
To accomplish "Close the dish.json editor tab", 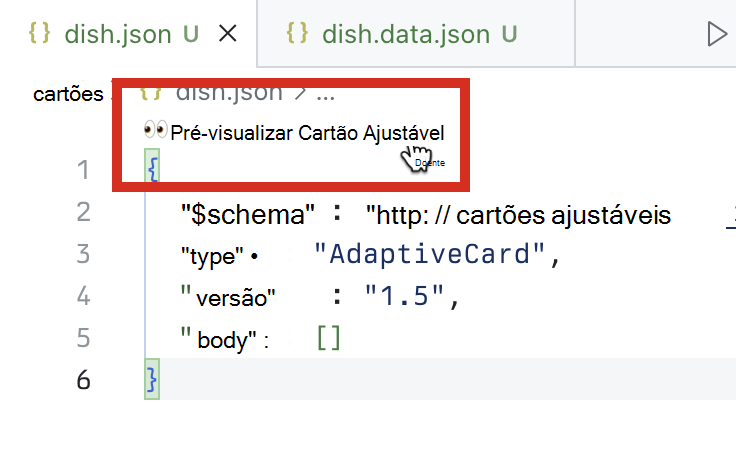I will (228, 34).
